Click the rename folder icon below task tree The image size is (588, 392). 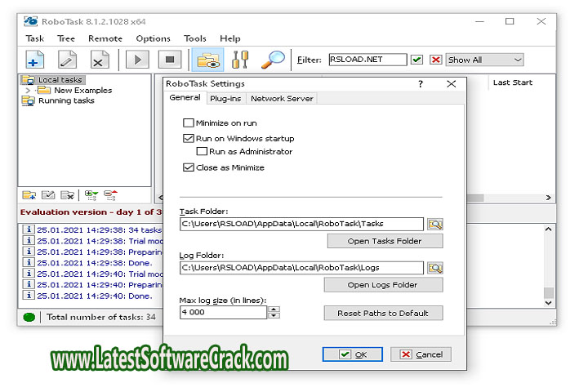(48, 195)
